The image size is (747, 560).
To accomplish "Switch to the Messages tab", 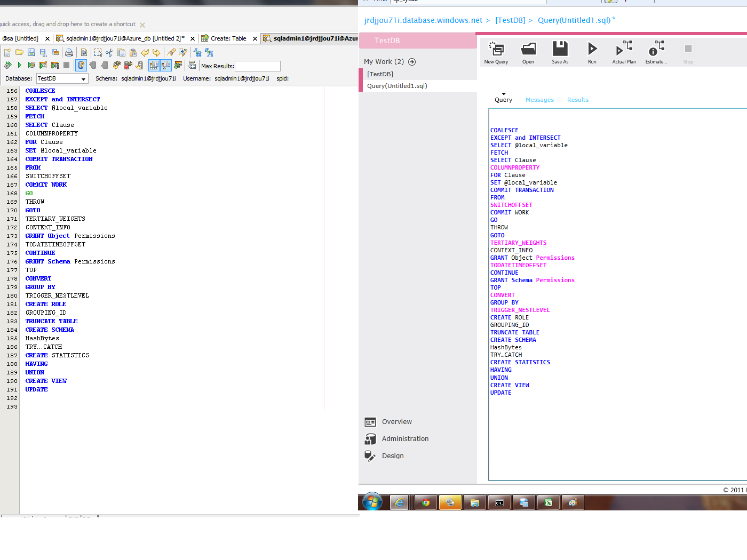I will pos(539,100).
